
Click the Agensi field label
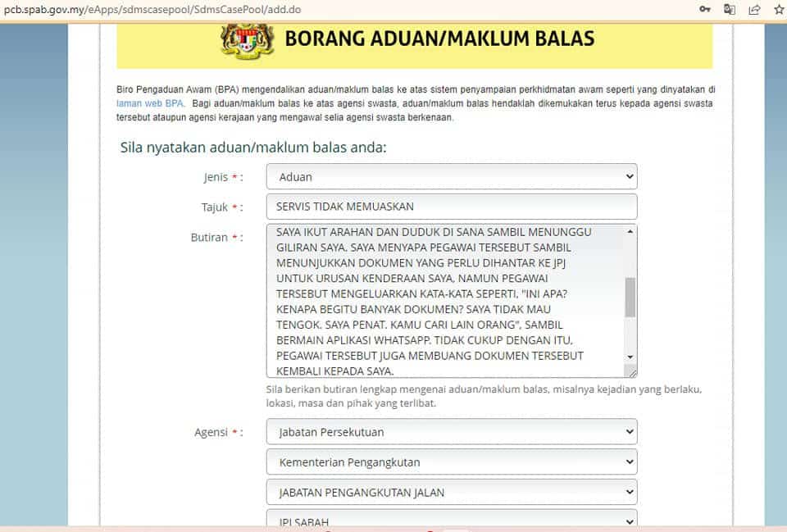[x=219, y=432]
